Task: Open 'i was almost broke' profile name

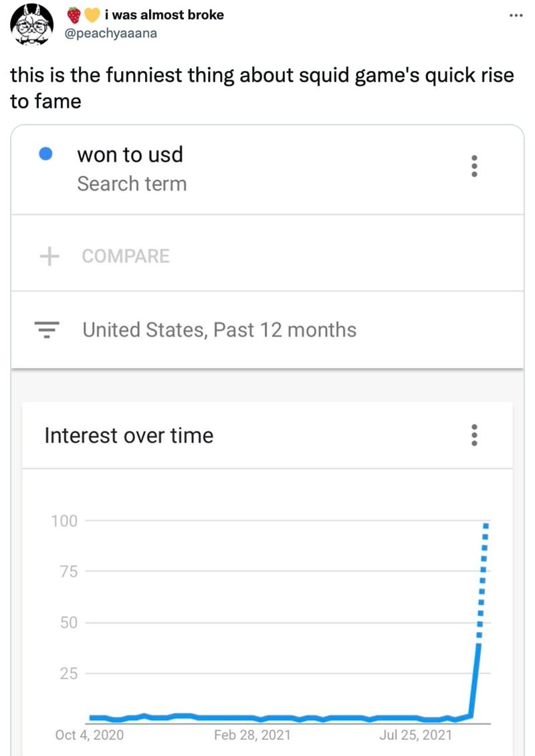Action: pyautogui.click(x=164, y=15)
